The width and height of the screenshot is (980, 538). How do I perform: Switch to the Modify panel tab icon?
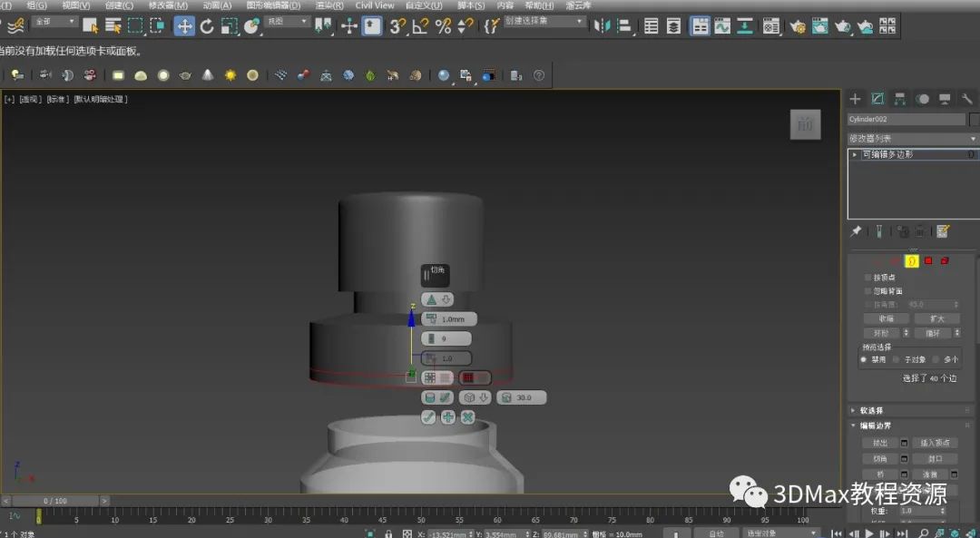(877, 99)
